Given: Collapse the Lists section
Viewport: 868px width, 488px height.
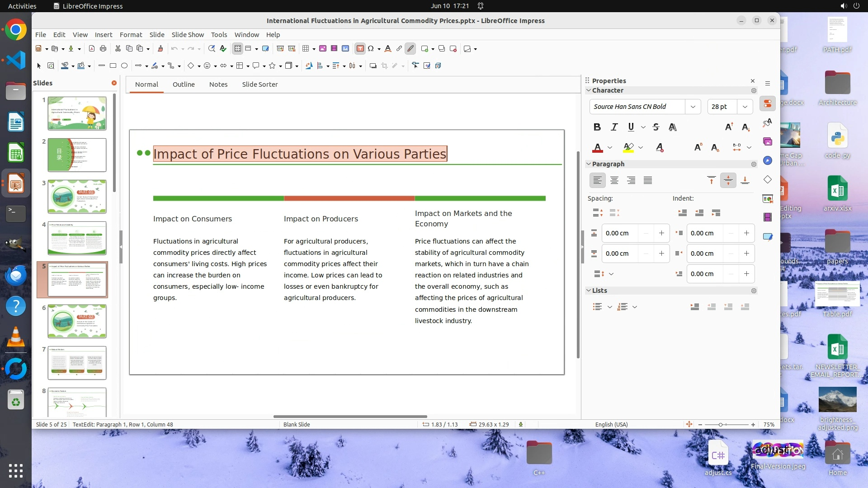Looking at the screenshot, I should (x=589, y=291).
